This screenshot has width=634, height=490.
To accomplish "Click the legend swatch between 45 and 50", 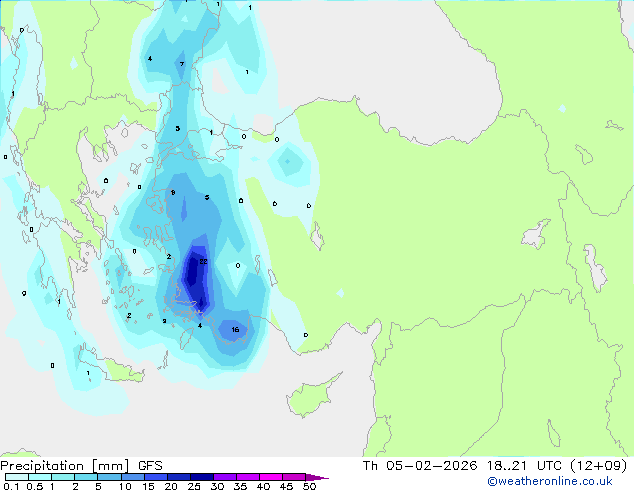I will (294, 477).
